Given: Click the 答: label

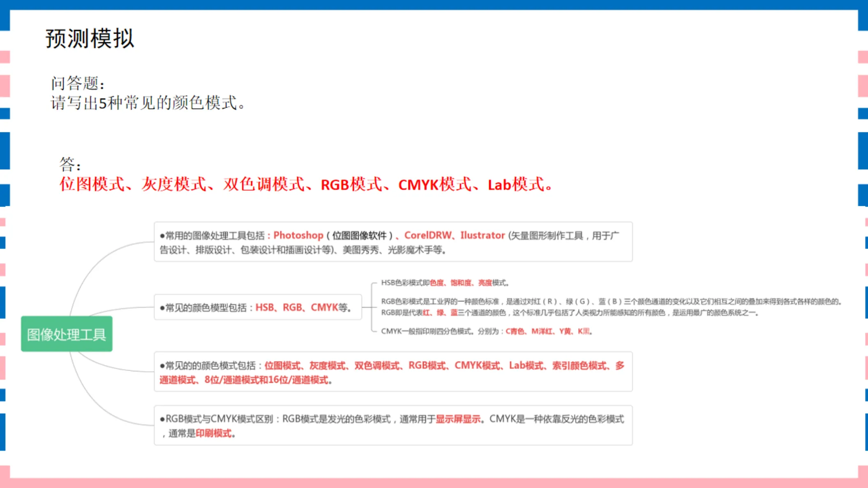Looking at the screenshot, I should [70, 164].
